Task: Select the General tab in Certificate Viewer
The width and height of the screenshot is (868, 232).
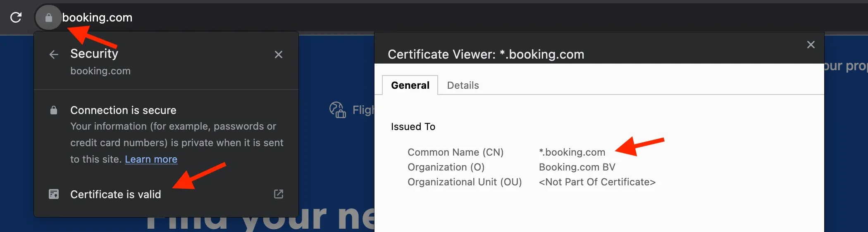Action: pyautogui.click(x=410, y=85)
